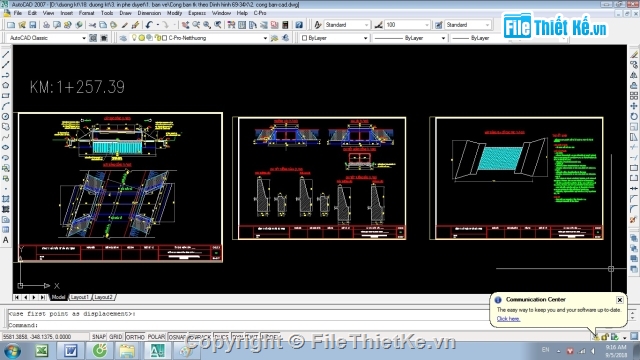Click the Save icon in the toolbar

point(33,25)
